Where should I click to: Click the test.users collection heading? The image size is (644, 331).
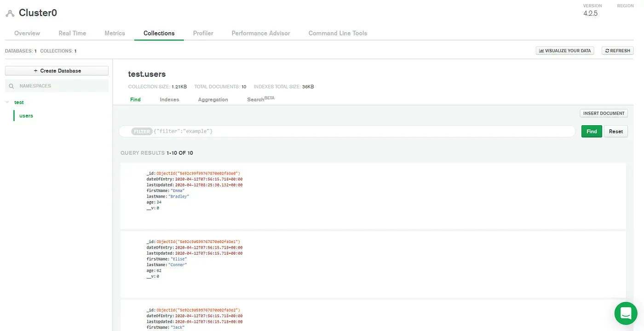[x=147, y=74]
